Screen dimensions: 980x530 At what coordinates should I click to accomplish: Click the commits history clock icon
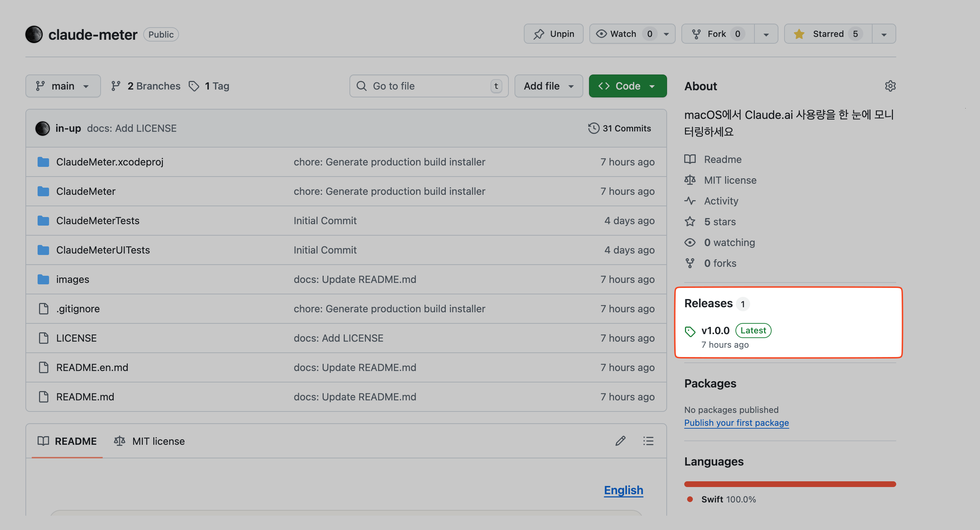[593, 128]
